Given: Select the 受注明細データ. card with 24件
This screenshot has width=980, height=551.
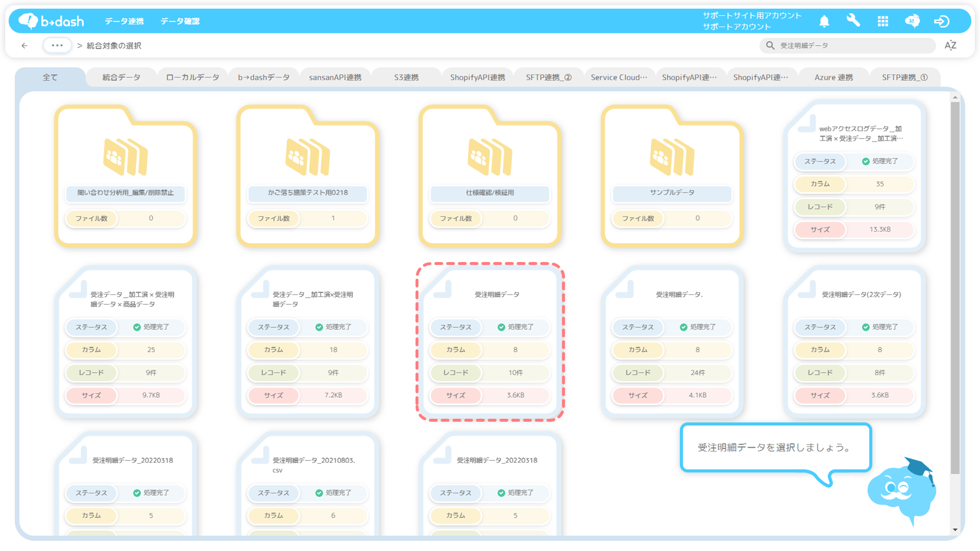Looking at the screenshot, I should tap(672, 342).
